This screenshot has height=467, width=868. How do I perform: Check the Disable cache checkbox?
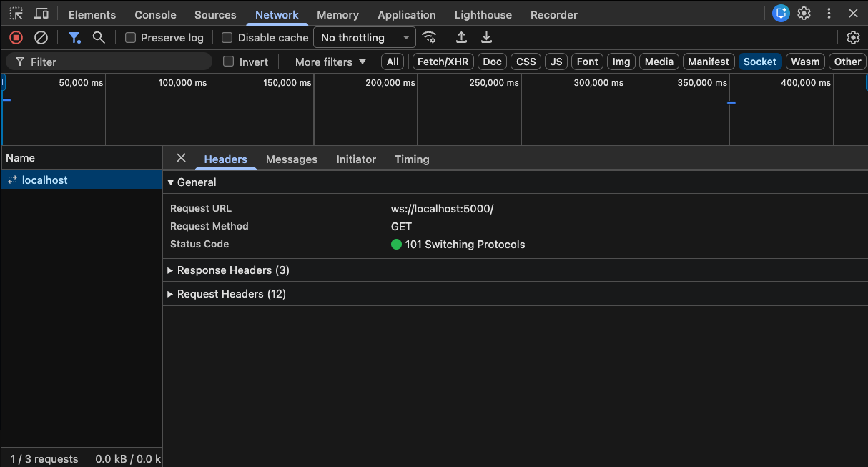227,38
